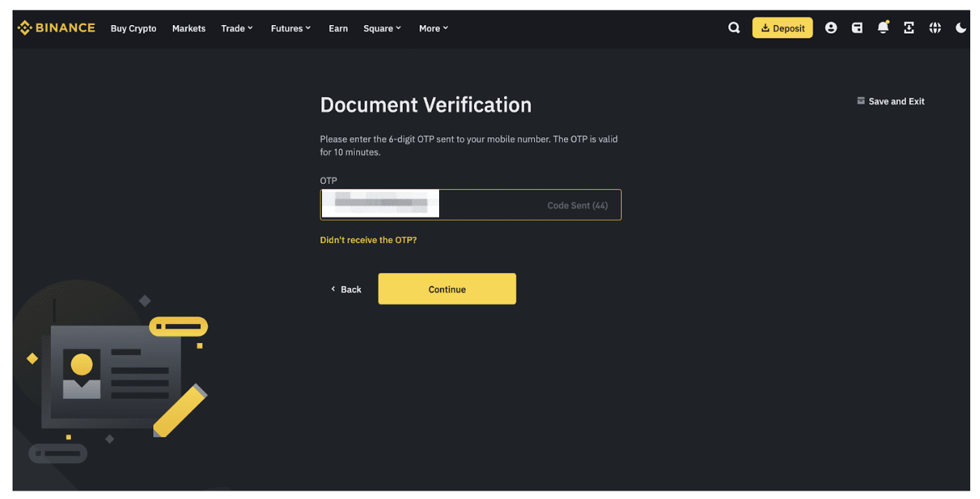This screenshot has height=499, width=980.
Task: Click the download app icon
Action: pos(909,28)
